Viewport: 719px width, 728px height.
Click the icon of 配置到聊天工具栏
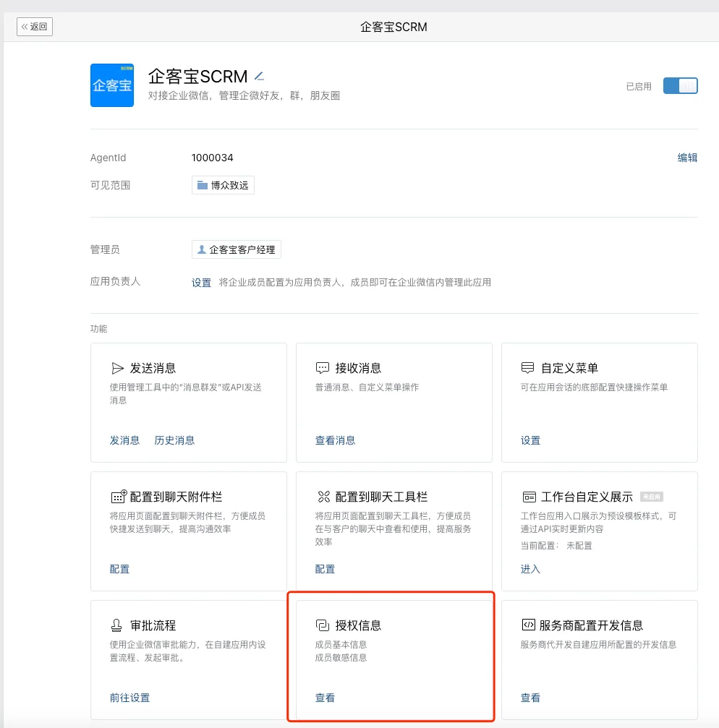[323, 497]
